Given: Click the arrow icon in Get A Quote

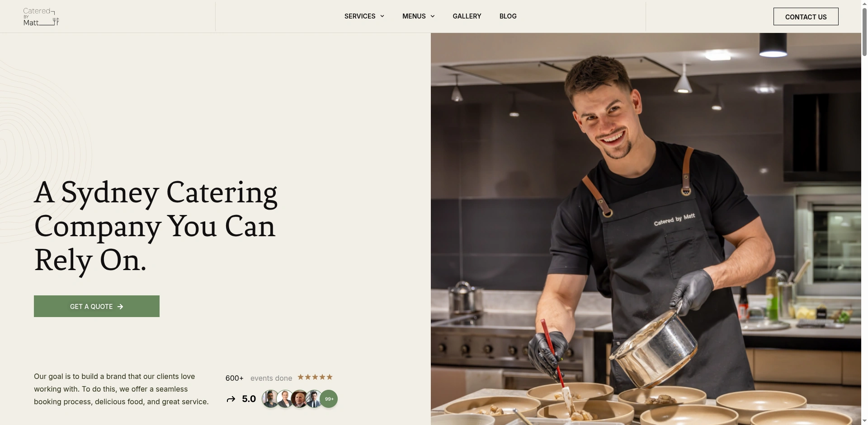Looking at the screenshot, I should [120, 307].
